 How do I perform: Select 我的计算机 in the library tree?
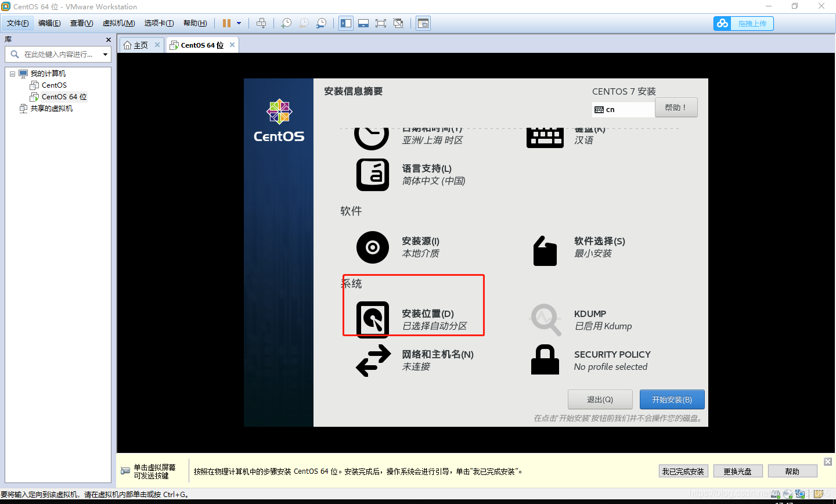(x=48, y=74)
